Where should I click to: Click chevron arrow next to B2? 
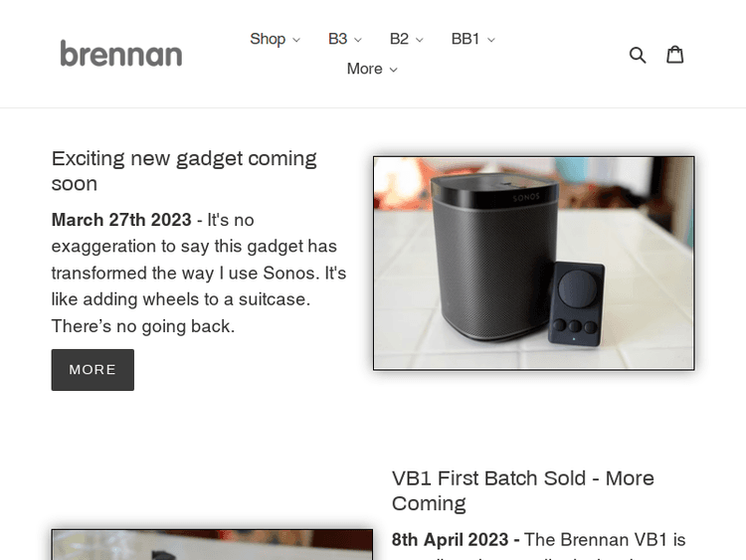[x=420, y=41]
